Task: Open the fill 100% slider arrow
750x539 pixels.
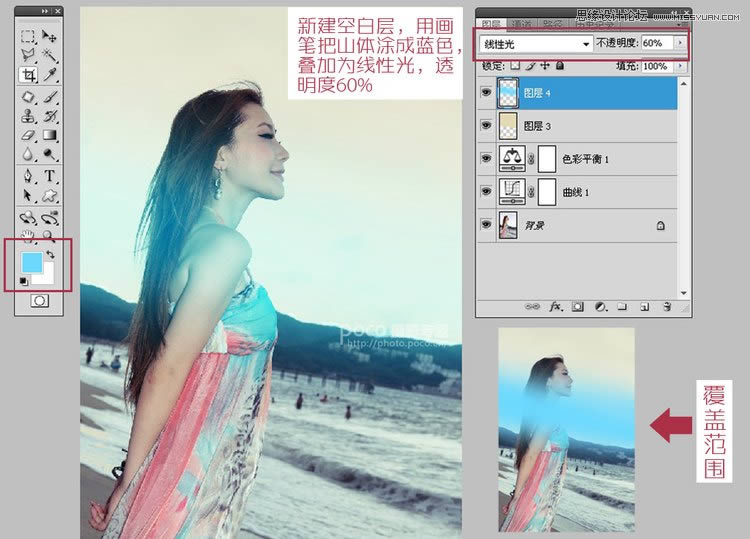Action: coord(681,66)
